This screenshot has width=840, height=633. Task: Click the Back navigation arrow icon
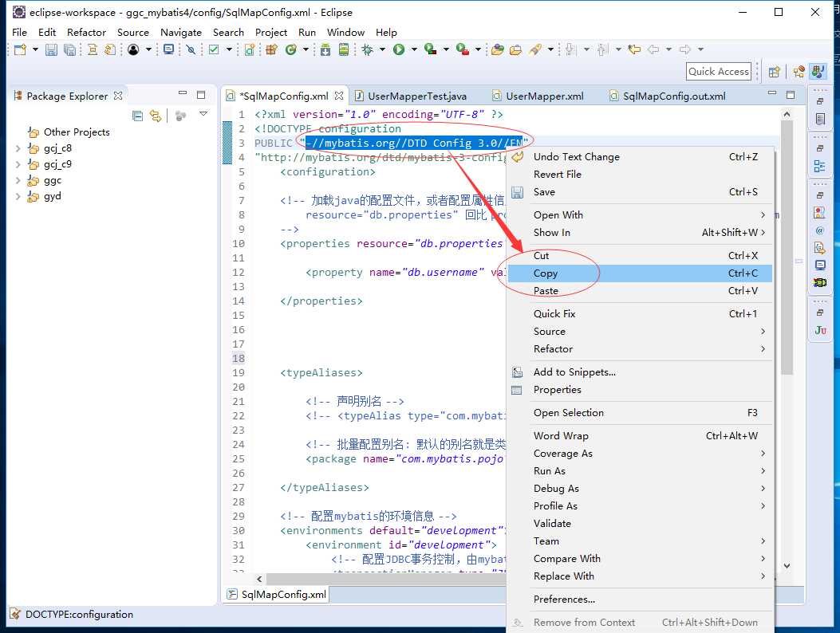tap(653, 49)
